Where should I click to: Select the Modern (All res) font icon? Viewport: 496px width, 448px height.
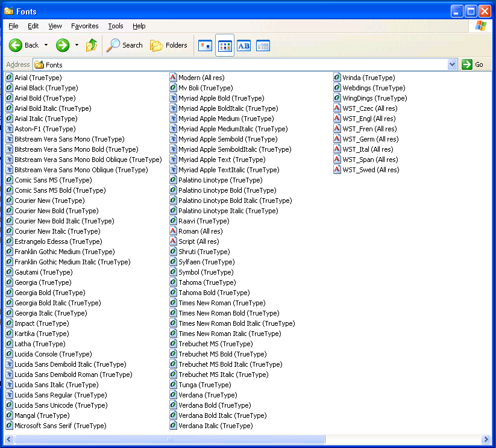tap(173, 78)
